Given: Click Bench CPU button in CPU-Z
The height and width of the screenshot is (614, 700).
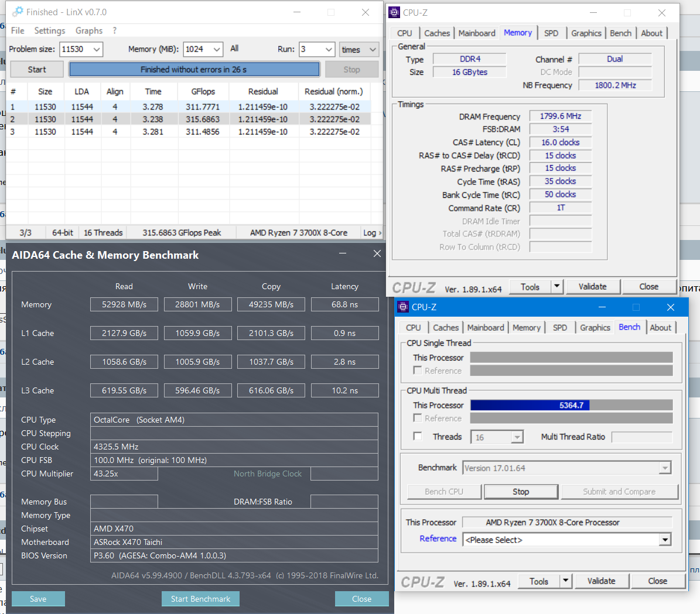Looking at the screenshot, I should 444,491.
